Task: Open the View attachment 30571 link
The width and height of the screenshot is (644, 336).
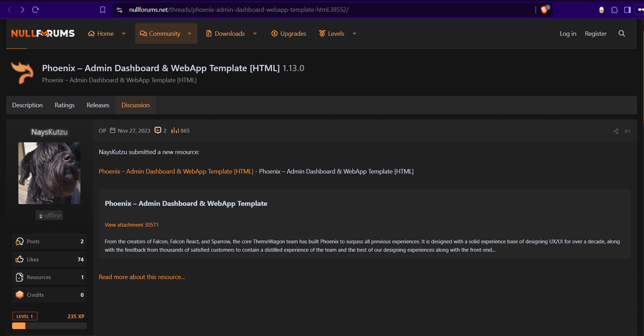Action: coord(131,225)
